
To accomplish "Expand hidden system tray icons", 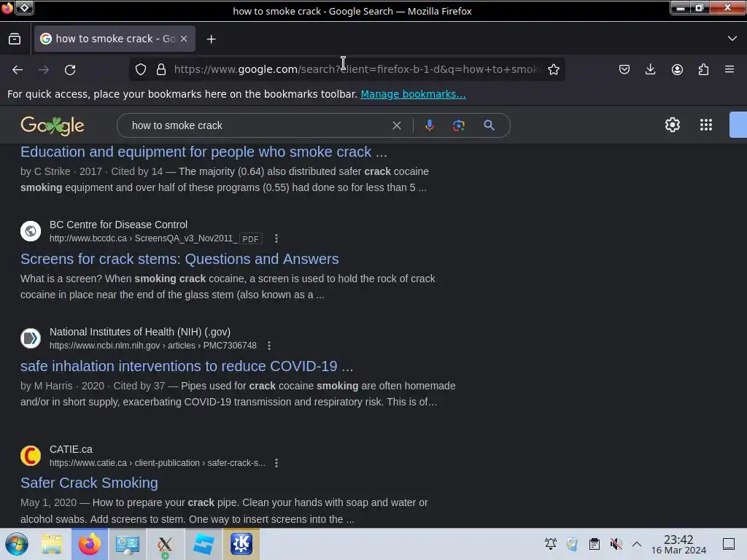I will (x=636, y=544).
